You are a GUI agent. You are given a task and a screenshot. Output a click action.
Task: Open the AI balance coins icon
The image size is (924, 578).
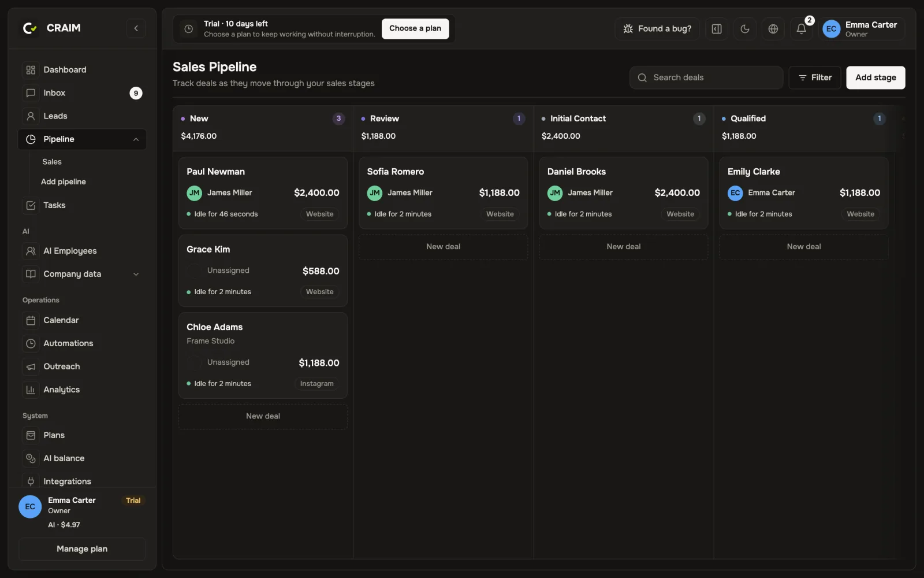pyautogui.click(x=31, y=458)
